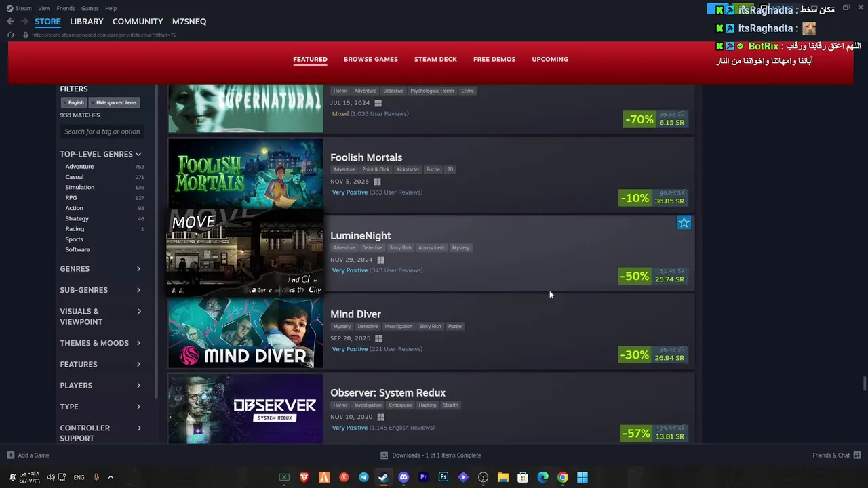Open Brave browser from the taskbar

[304, 477]
